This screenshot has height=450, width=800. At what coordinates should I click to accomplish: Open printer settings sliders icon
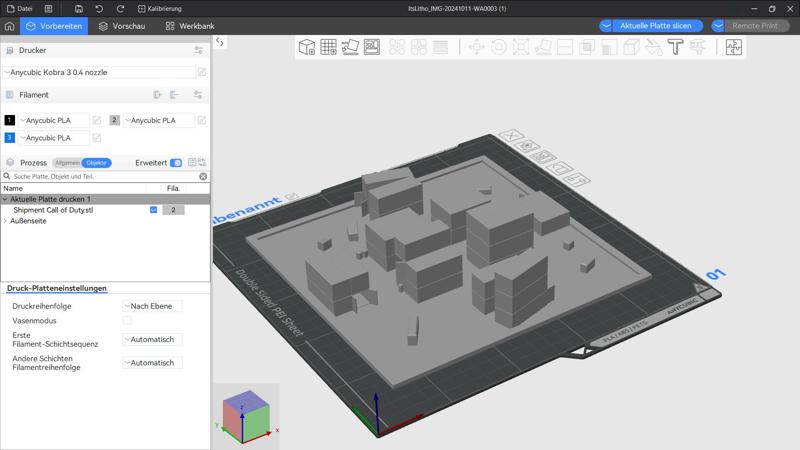[x=198, y=50]
